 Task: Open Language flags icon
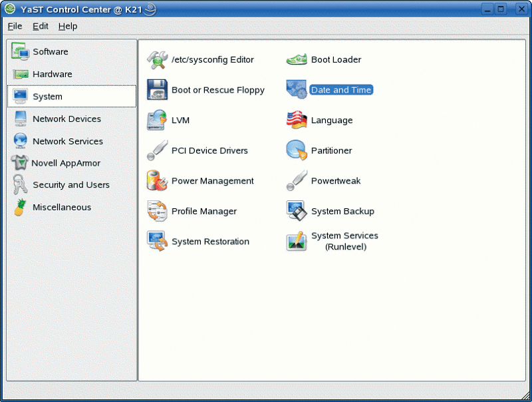(297, 120)
